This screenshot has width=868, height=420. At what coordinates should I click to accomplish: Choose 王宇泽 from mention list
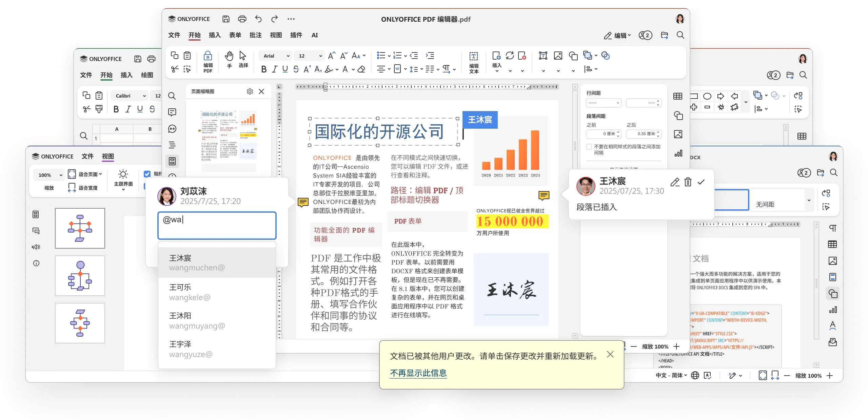(217, 349)
